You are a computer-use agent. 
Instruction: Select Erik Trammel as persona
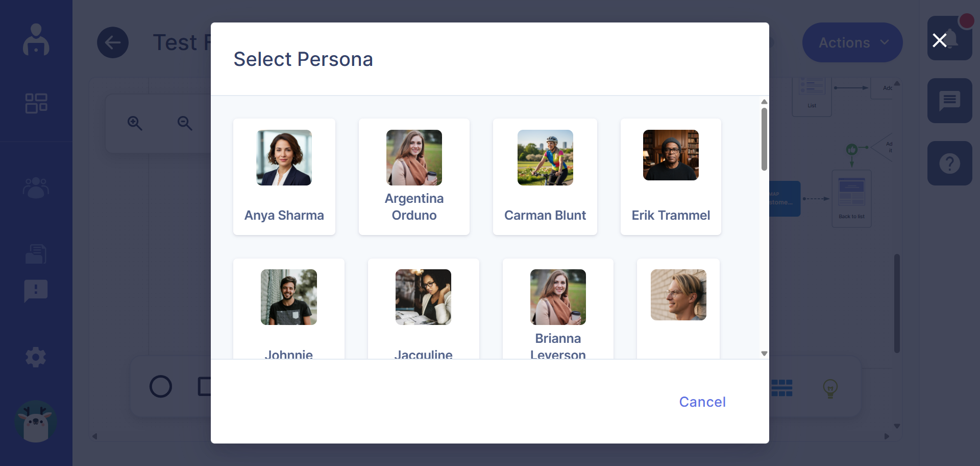(671, 177)
